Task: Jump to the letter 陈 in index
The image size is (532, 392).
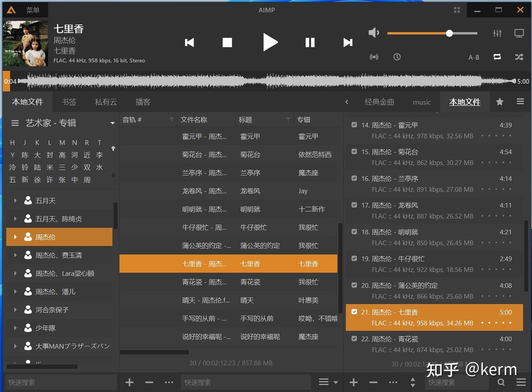Action: pos(25,155)
